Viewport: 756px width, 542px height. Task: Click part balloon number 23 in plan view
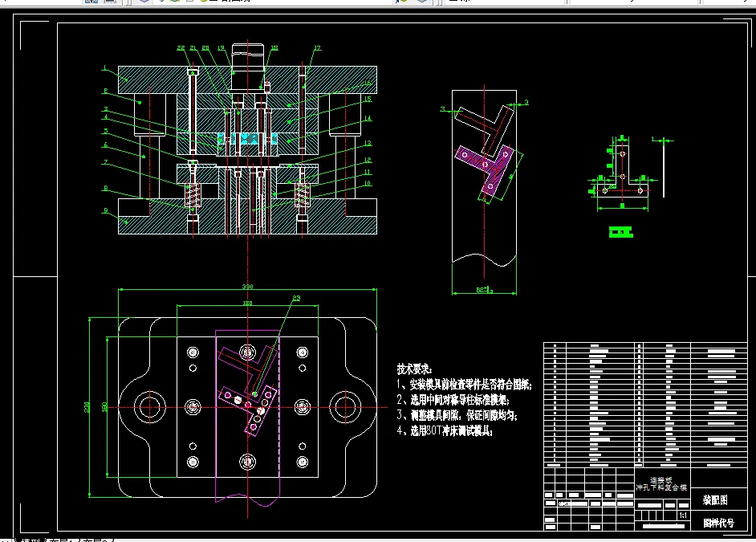pos(296,298)
